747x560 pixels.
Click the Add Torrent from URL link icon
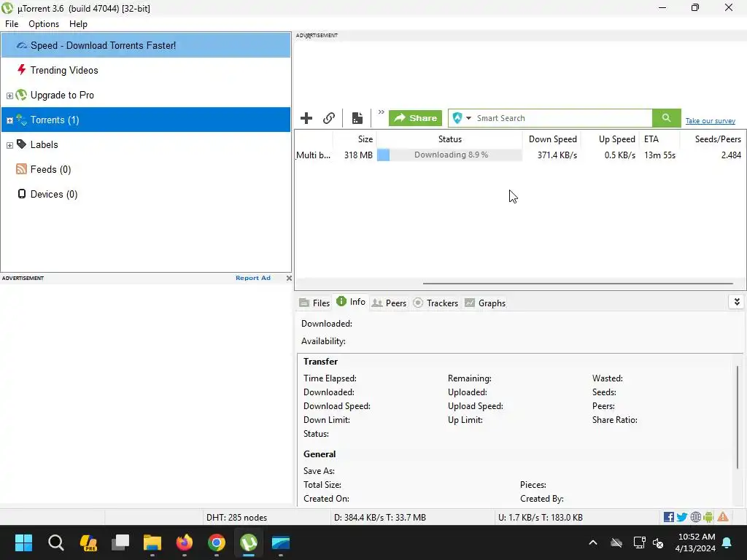[x=329, y=118]
